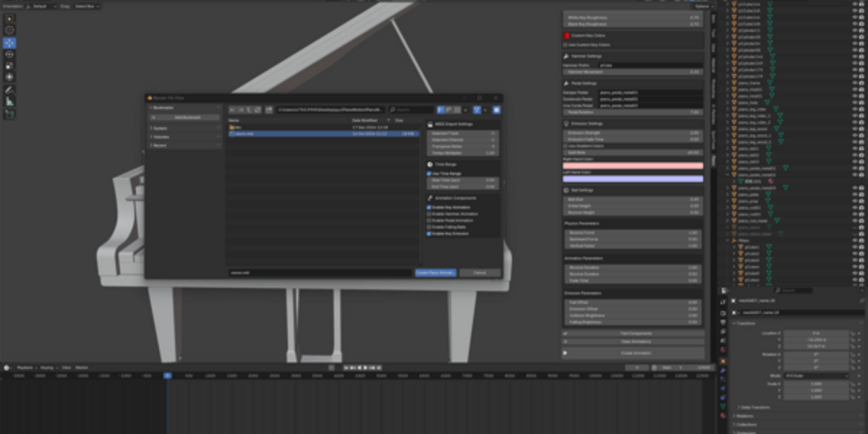
Task: Open Object Data properties tab icon
Action: pyautogui.click(x=723, y=407)
